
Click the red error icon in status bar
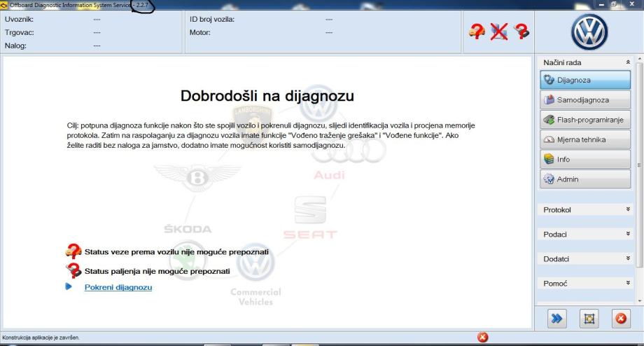coord(482,337)
